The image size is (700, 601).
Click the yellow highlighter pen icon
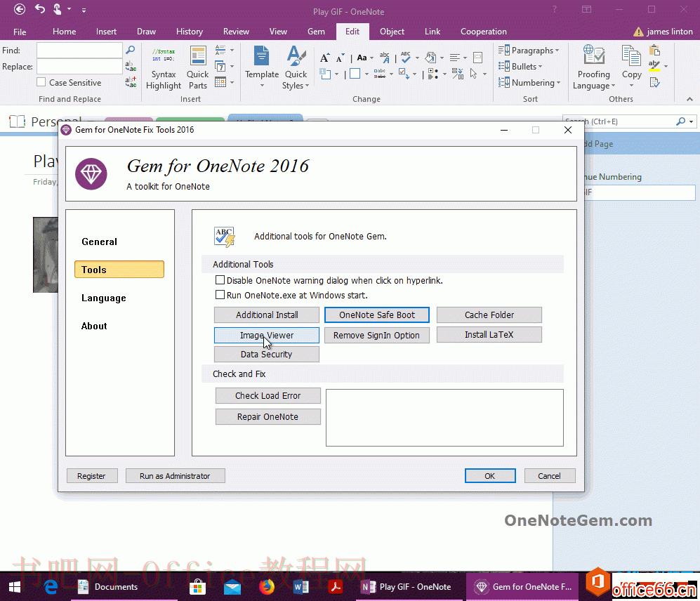(654, 66)
